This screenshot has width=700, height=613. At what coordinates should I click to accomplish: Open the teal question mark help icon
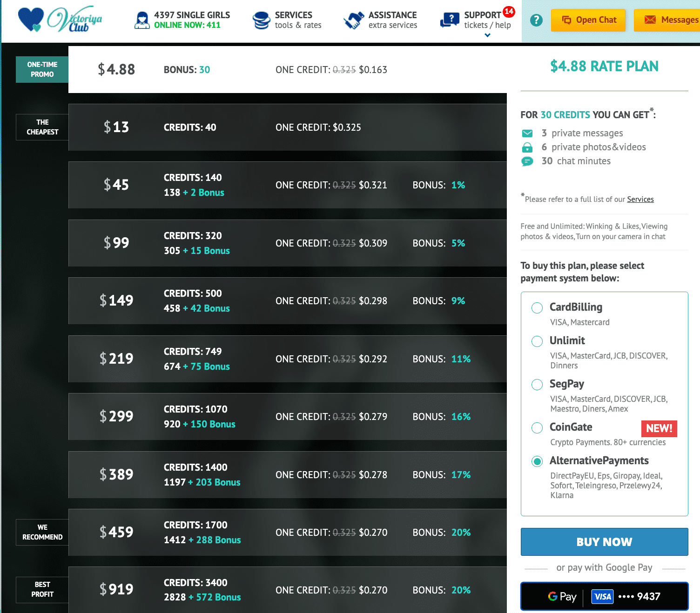[x=536, y=20]
